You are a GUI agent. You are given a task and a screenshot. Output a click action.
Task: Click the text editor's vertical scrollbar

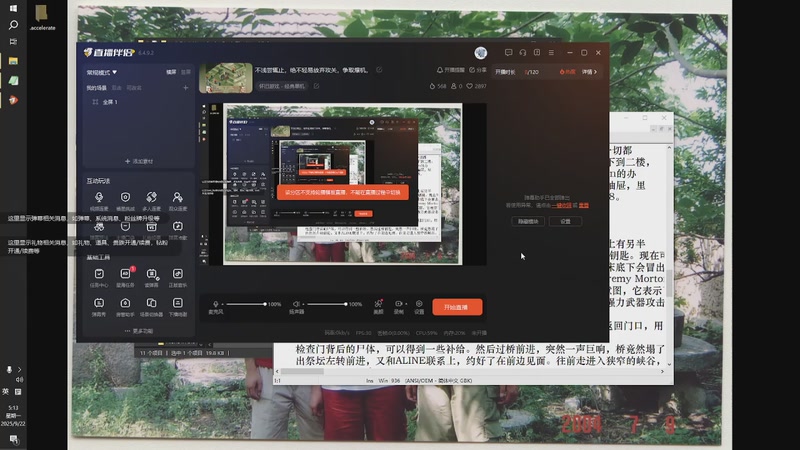tap(669, 282)
